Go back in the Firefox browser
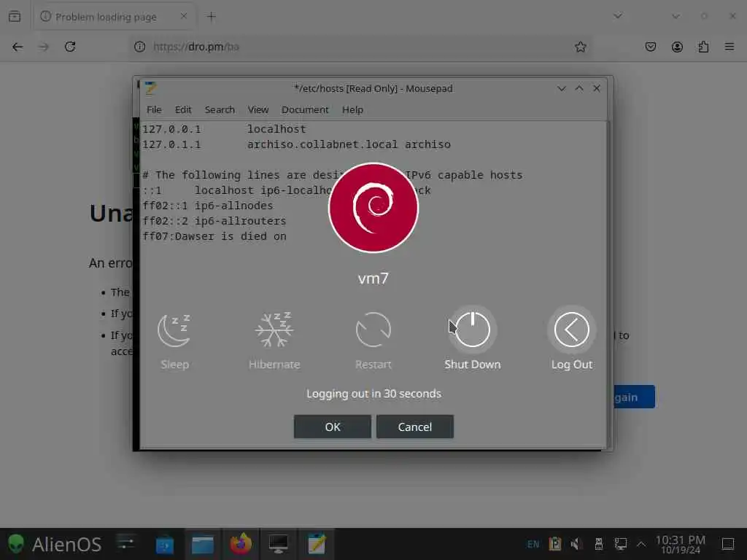This screenshot has width=747, height=560. tap(18, 47)
